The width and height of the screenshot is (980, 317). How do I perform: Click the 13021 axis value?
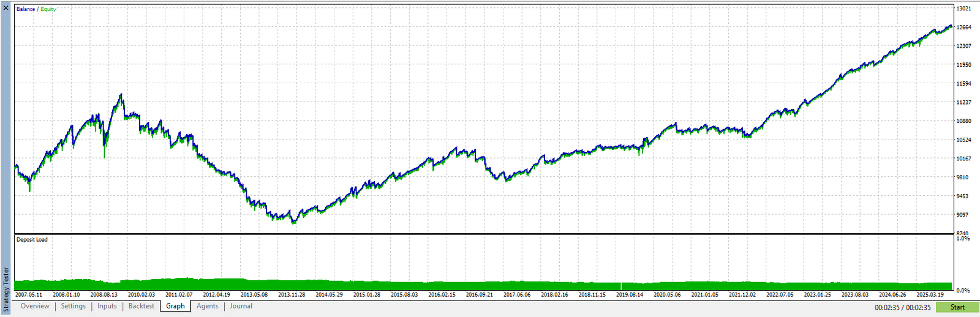pyautogui.click(x=963, y=9)
